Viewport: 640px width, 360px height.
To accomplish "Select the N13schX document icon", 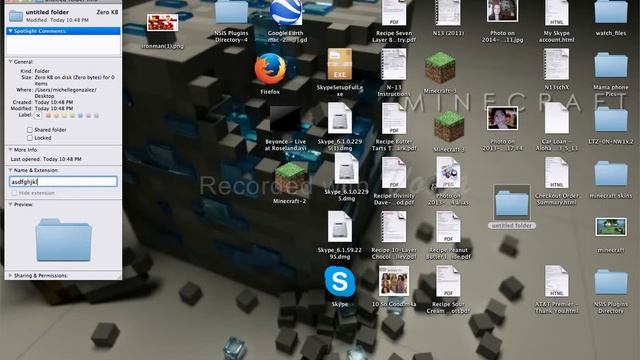I will tap(556, 64).
